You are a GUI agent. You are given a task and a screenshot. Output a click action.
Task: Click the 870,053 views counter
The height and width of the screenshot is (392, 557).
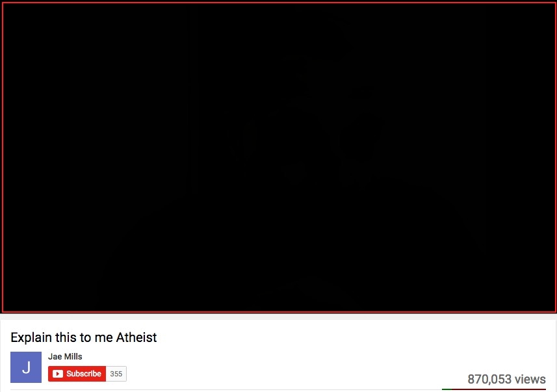[x=506, y=379]
